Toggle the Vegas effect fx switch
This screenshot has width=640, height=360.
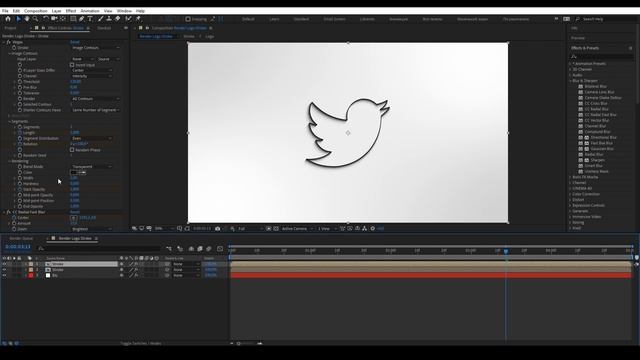click(x=8, y=42)
